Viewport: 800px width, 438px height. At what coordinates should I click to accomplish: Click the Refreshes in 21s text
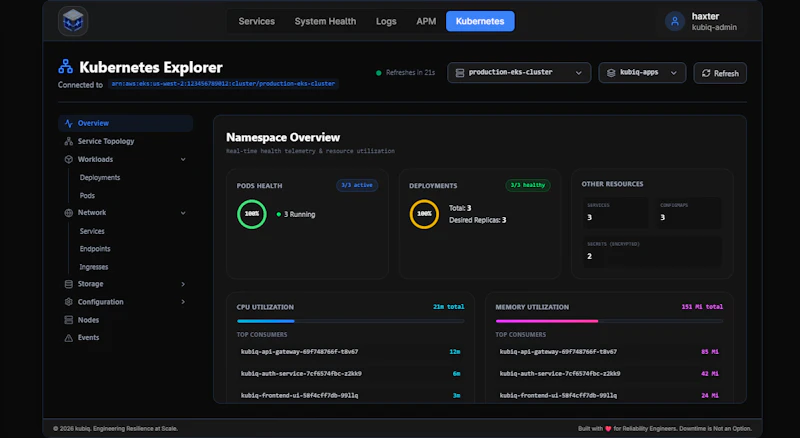pyautogui.click(x=410, y=73)
